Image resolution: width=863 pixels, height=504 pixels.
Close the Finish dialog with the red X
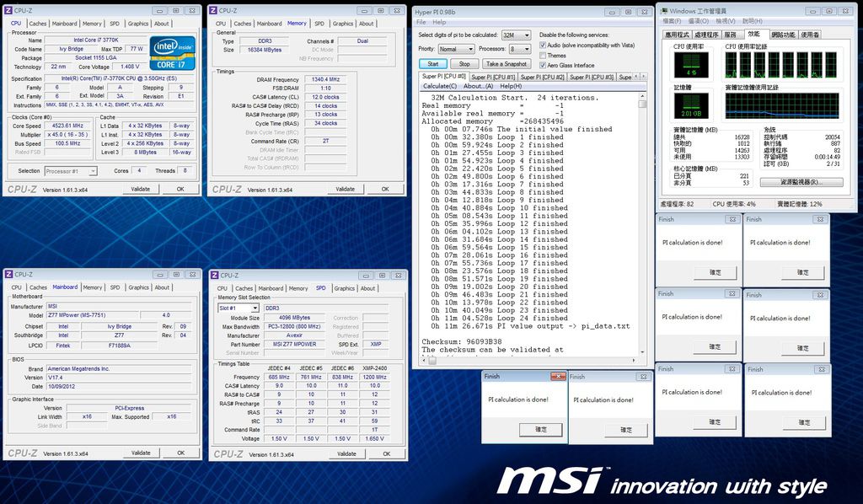pyautogui.click(x=558, y=377)
